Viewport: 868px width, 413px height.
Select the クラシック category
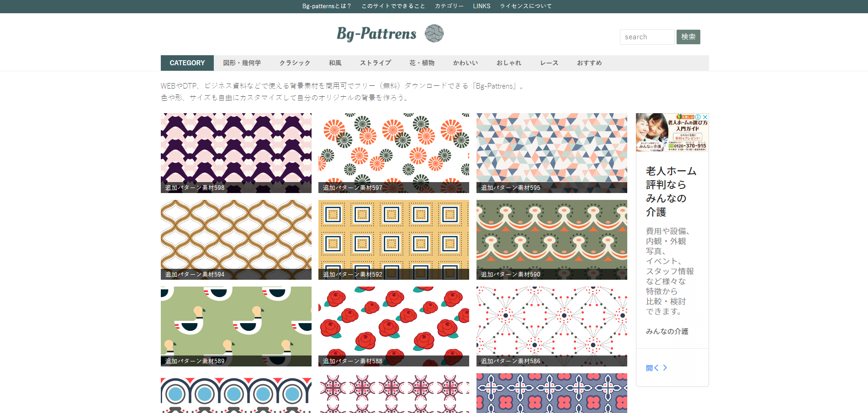pos(295,63)
